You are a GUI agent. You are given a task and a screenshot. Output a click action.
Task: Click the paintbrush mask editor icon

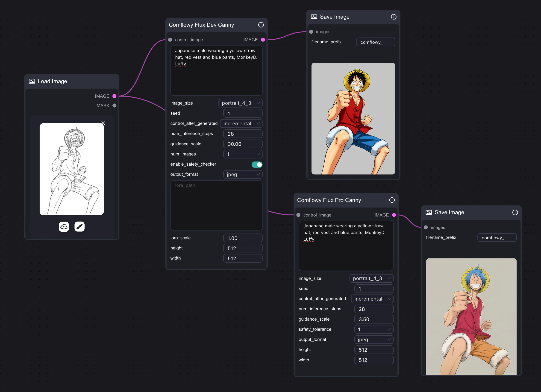click(79, 227)
